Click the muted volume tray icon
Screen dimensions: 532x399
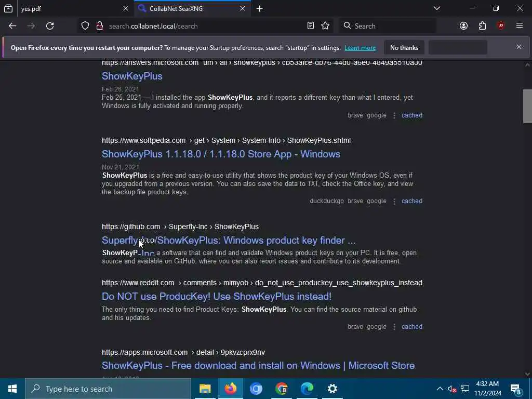coord(452,389)
